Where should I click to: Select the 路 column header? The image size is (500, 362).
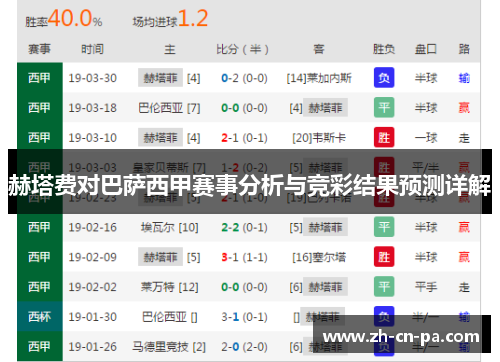pyautogui.click(x=464, y=49)
